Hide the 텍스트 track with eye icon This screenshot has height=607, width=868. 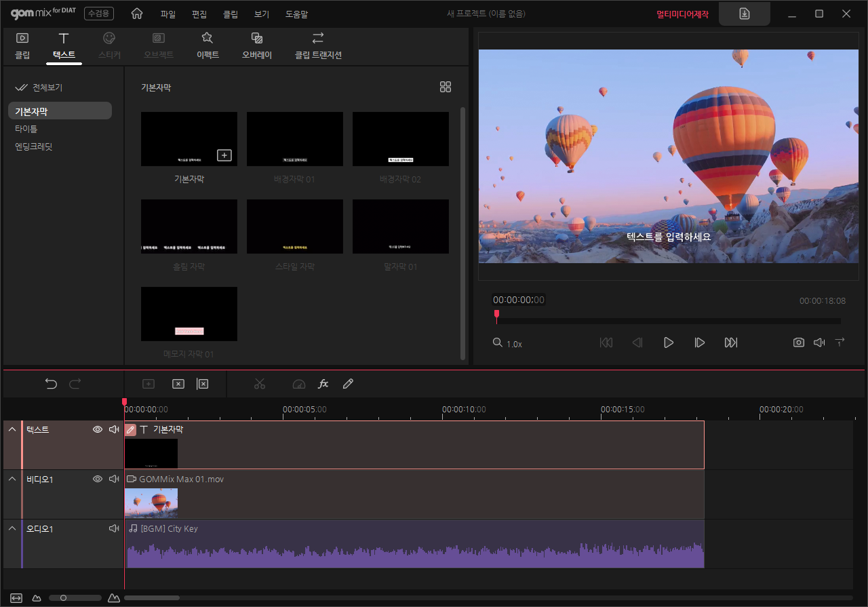tap(98, 429)
